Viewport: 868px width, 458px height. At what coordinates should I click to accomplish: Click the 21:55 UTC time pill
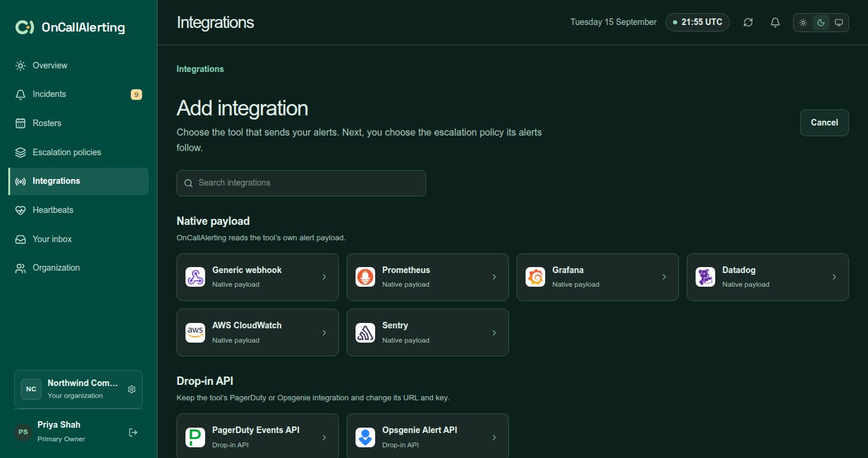pyautogui.click(x=697, y=23)
